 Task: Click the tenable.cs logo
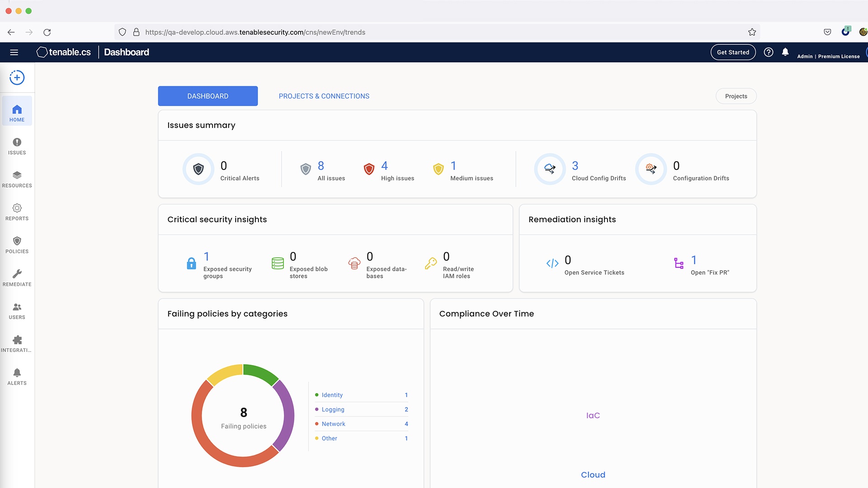point(64,52)
